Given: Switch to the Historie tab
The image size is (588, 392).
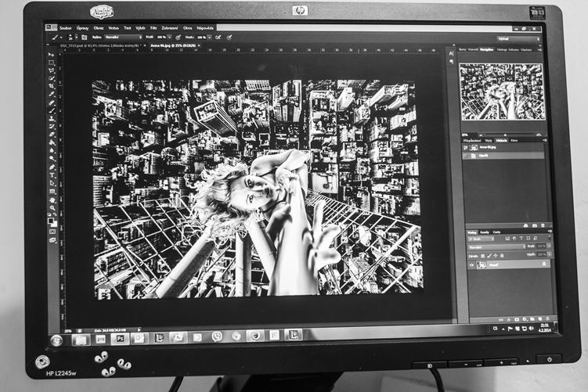Looking at the screenshot, I should pos(501,141).
